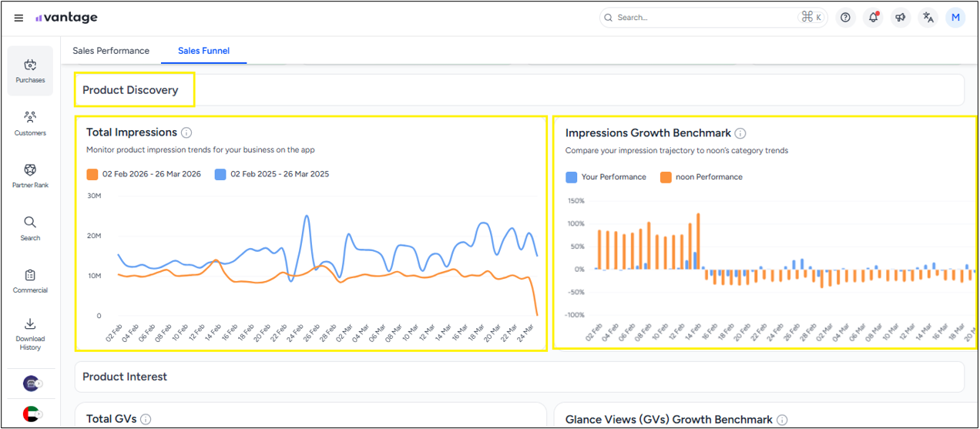Click the help question mark icon
This screenshot has width=980, height=429.
pos(845,18)
